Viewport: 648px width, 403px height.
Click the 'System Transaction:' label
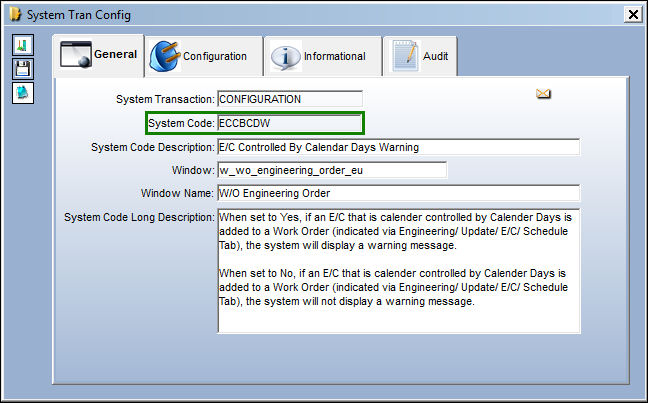(165, 99)
